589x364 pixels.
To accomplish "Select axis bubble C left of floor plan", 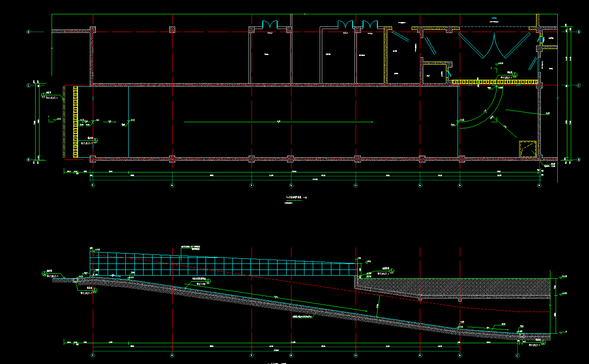I will [29, 85].
